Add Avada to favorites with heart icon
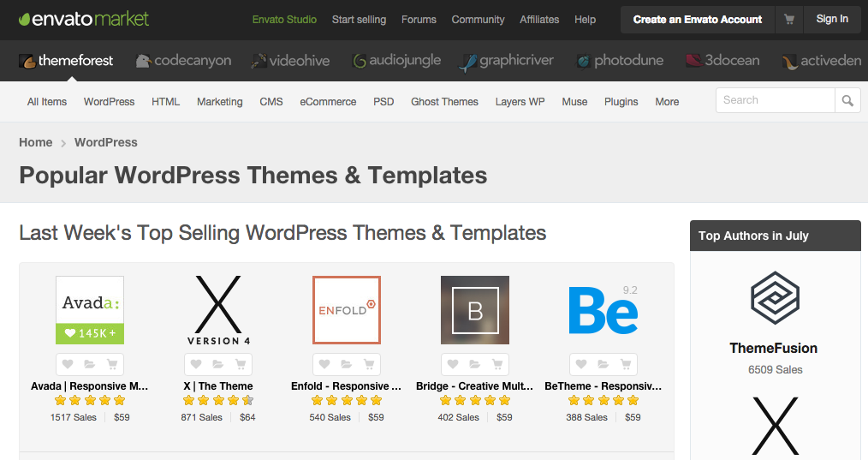This screenshot has width=868, height=460. click(x=68, y=364)
